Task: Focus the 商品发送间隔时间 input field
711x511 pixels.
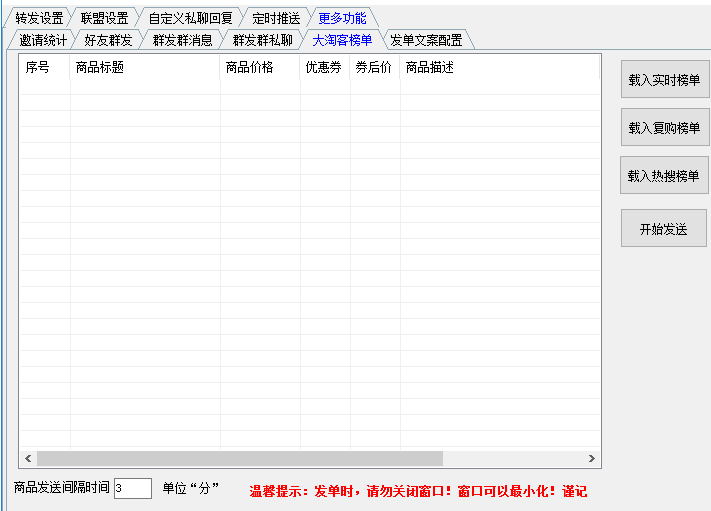Action: pos(133,488)
